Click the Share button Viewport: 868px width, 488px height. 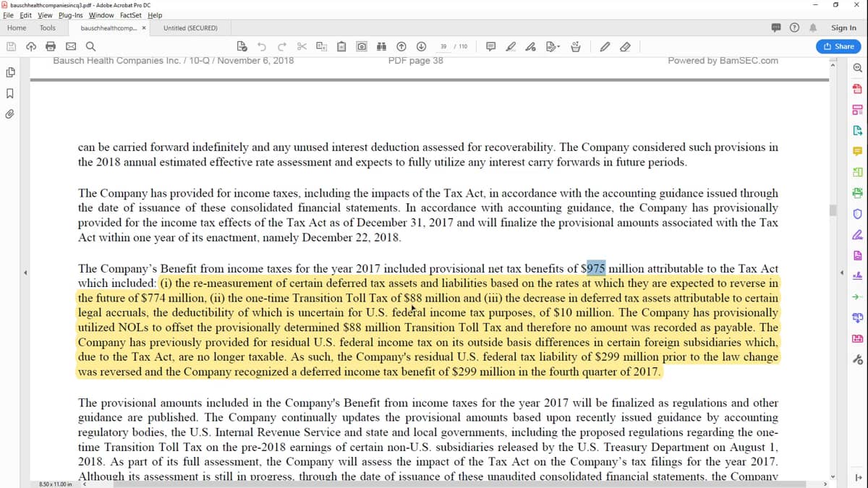pyautogui.click(x=839, y=46)
